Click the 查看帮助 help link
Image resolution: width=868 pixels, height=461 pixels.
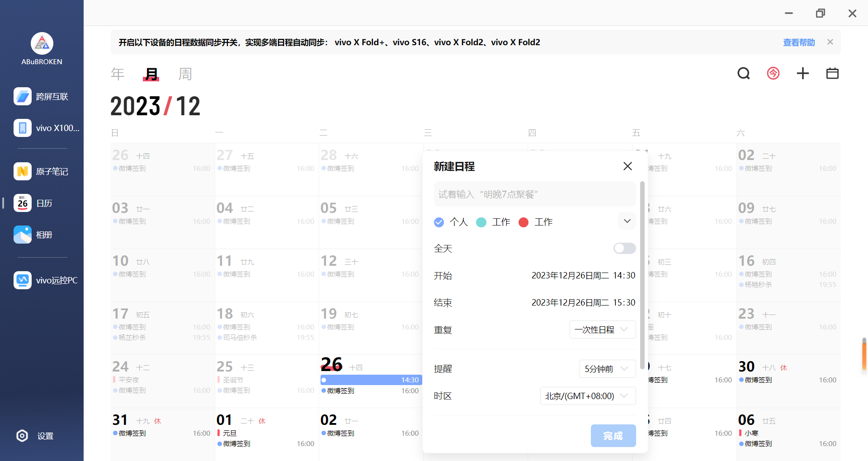(x=799, y=42)
